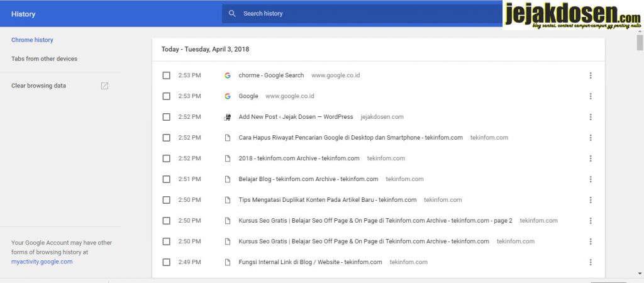The height and width of the screenshot is (283, 644).
Task: Check the Belajar Blog Archive entry box
Action: click(x=166, y=179)
